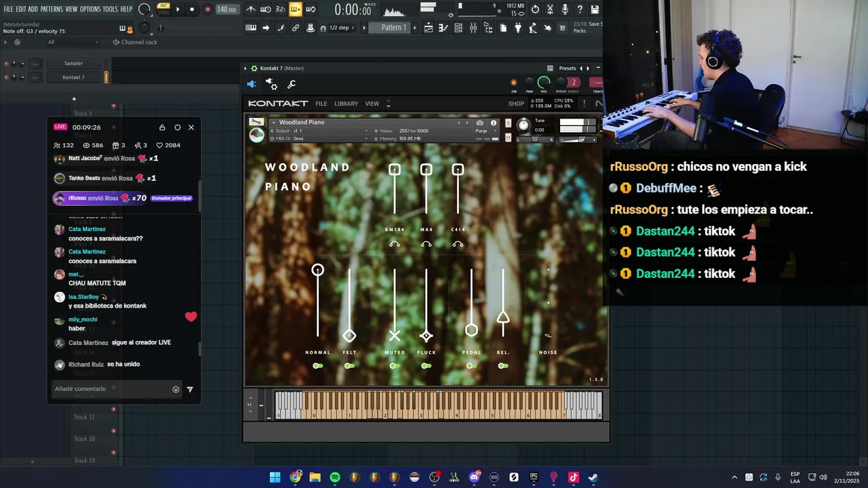The image size is (868, 488).
Task: Click the microphone recording icon top right
Action: click(x=565, y=9)
